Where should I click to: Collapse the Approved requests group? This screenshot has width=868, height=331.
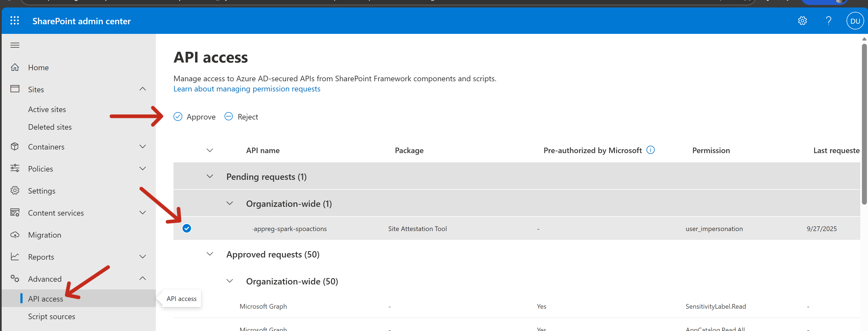(x=210, y=254)
